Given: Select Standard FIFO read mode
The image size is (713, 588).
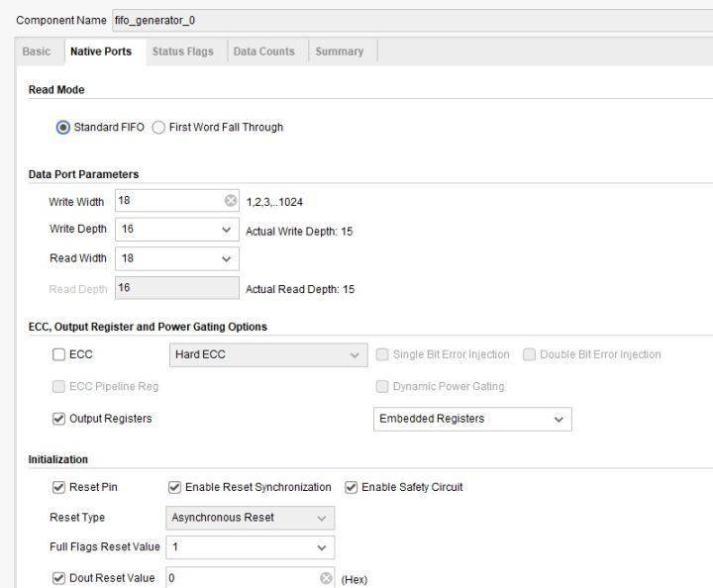Looking at the screenshot, I should 64,128.
